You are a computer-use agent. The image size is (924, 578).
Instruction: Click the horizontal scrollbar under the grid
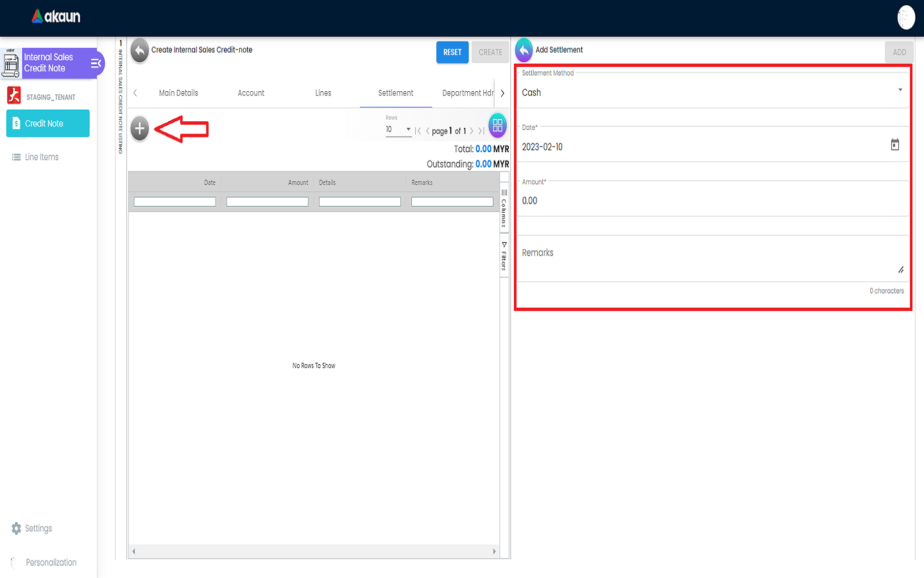click(314, 552)
